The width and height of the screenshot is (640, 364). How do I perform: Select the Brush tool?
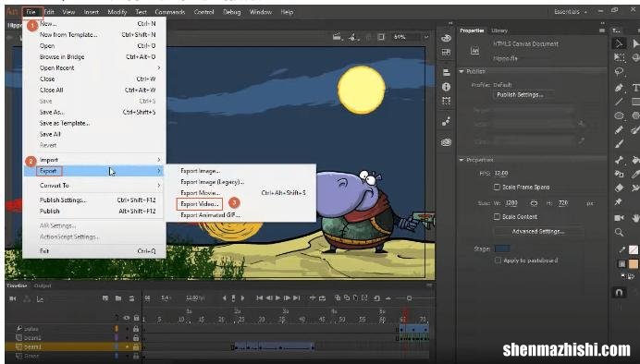click(x=619, y=144)
